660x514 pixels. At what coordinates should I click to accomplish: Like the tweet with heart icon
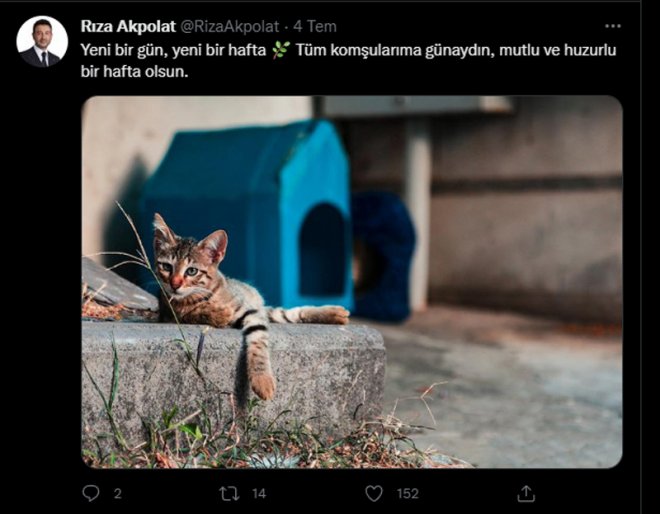374,493
